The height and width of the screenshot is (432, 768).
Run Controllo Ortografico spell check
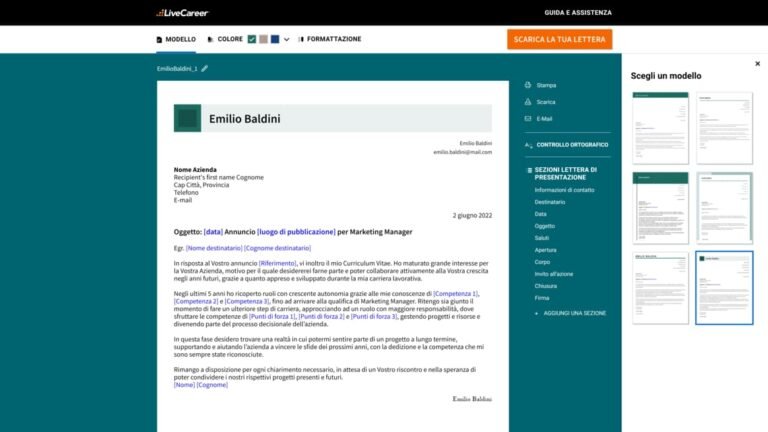(x=567, y=145)
